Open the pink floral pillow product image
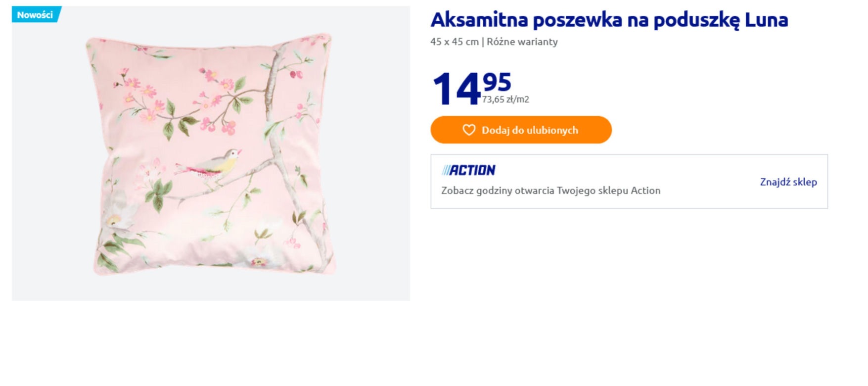Screen dimensions: 868x386 [x=211, y=153]
